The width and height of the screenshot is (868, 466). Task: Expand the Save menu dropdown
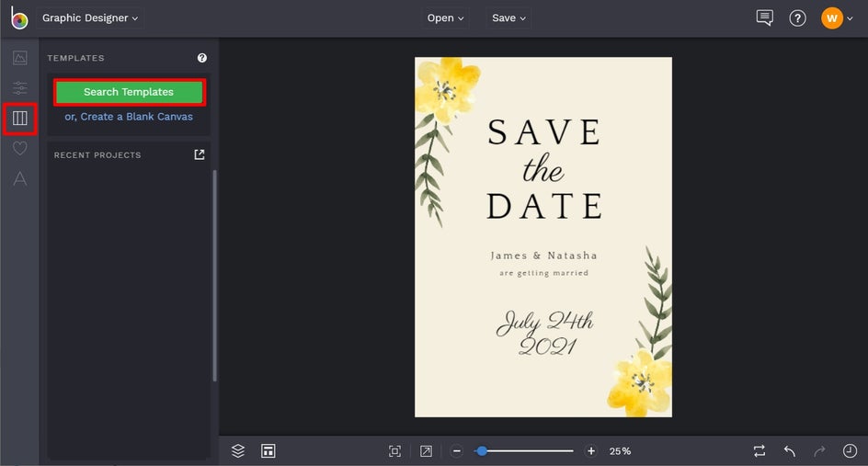509,18
